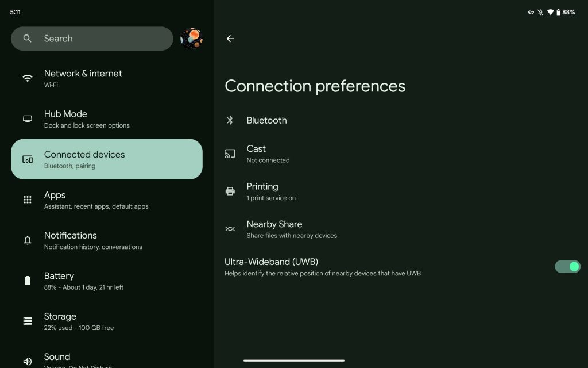Click the Notifications bell icon
This screenshot has width=588, height=368.
[28, 240]
